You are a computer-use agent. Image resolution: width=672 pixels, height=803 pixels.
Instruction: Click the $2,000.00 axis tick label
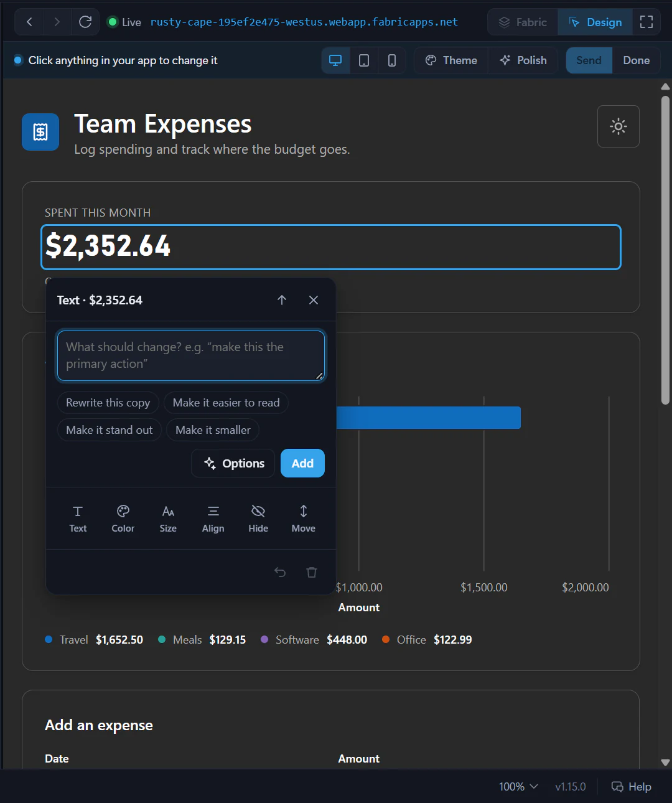pos(586,588)
